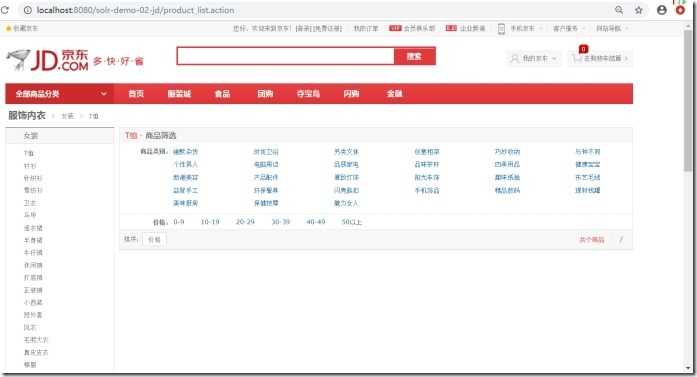Click 服饰内衣 breadcrumb heading

click(x=27, y=116)
